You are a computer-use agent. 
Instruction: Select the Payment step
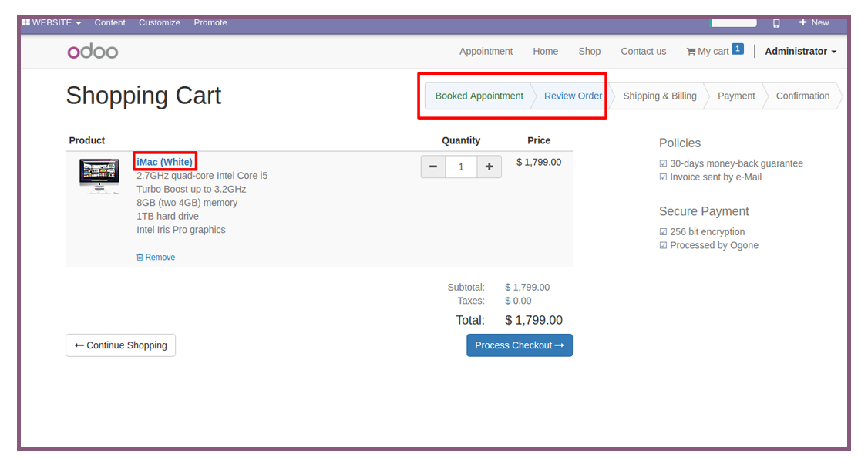pyautogui.click(x=736, y=96)
